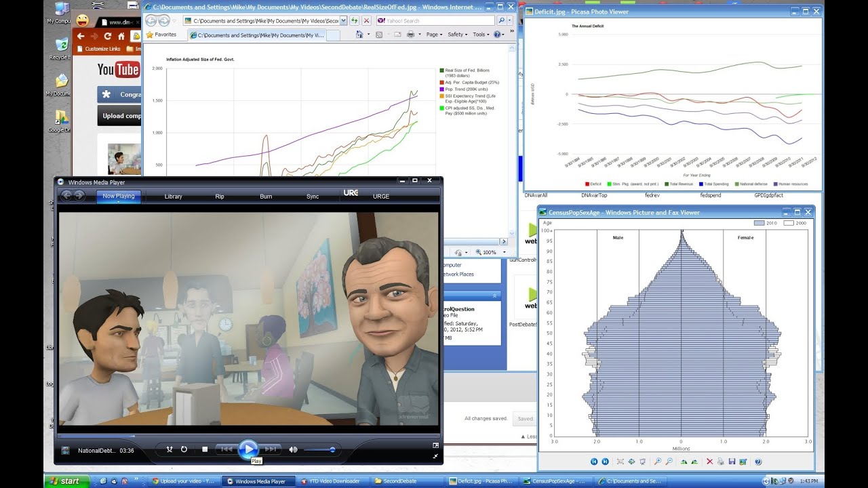This screenshot has height=488, width=868.
Task: Toggle shuffle in Windows Media Player
Action: 170,449
